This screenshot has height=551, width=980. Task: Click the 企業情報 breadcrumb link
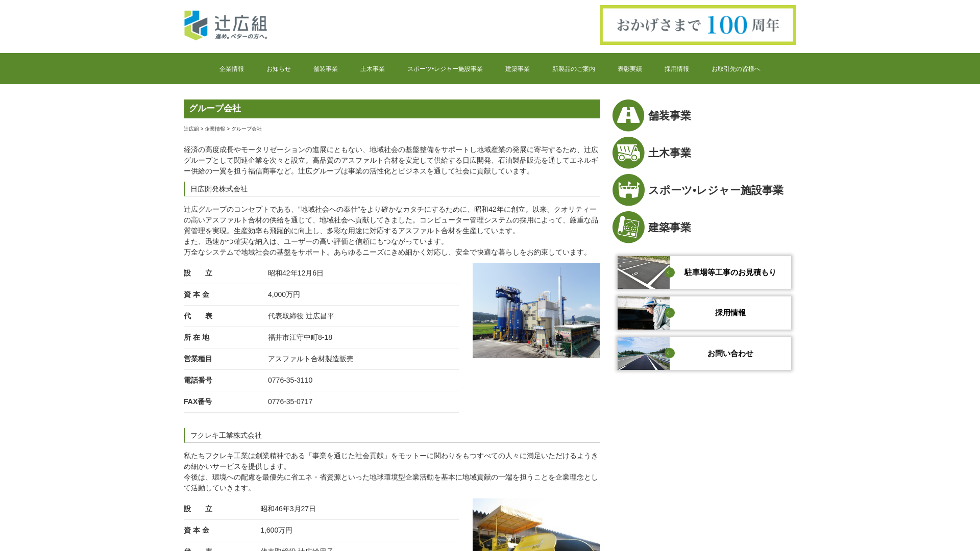pos(214,129)
